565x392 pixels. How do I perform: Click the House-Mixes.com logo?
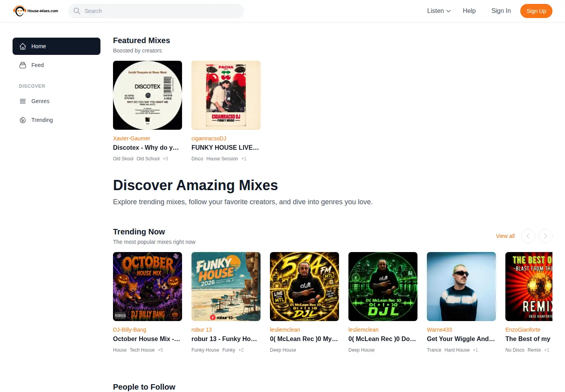click(36, 11)
